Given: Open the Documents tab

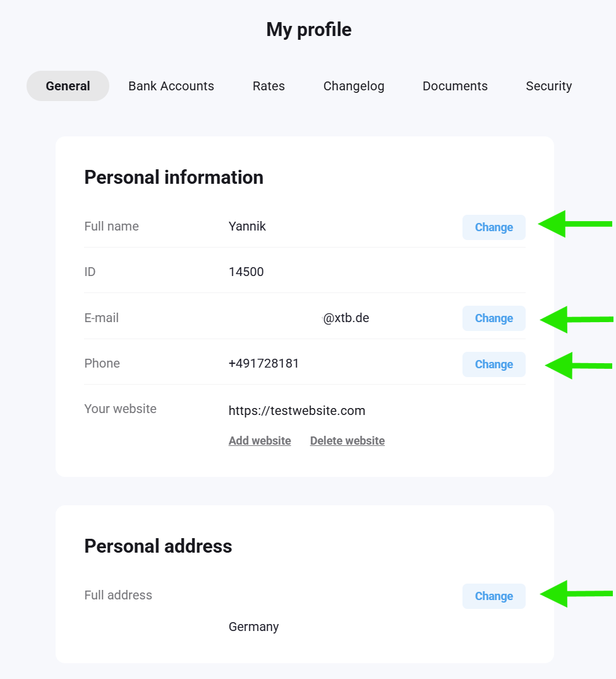Looking at the screenshot, I should [455, 86].
